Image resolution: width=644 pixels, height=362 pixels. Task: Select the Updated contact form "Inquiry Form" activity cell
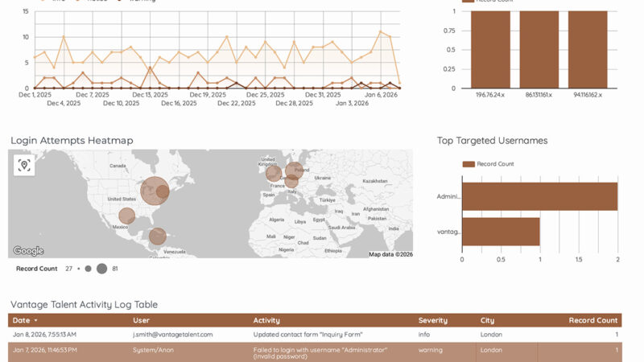308,335
